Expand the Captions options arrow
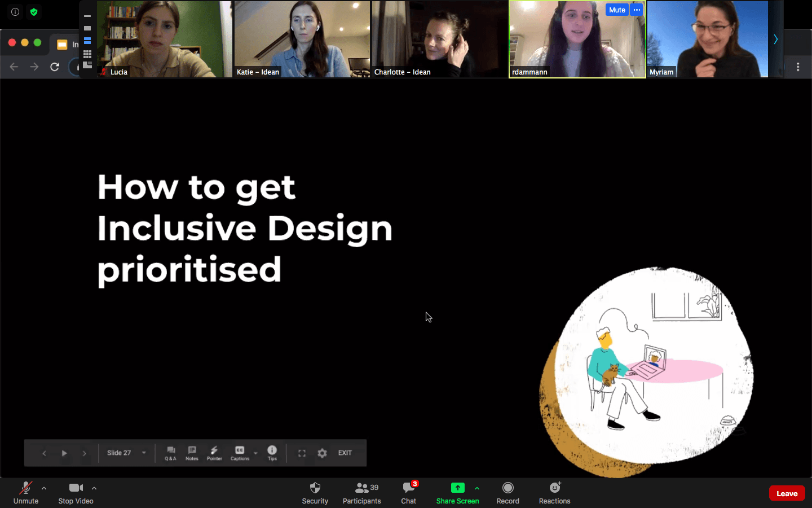Screen dimensions: 812x508 pos(255,453)
